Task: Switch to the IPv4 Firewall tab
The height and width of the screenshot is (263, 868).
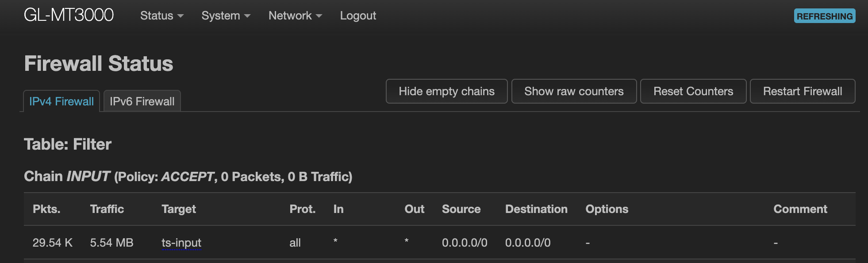Action: [61, 101]
